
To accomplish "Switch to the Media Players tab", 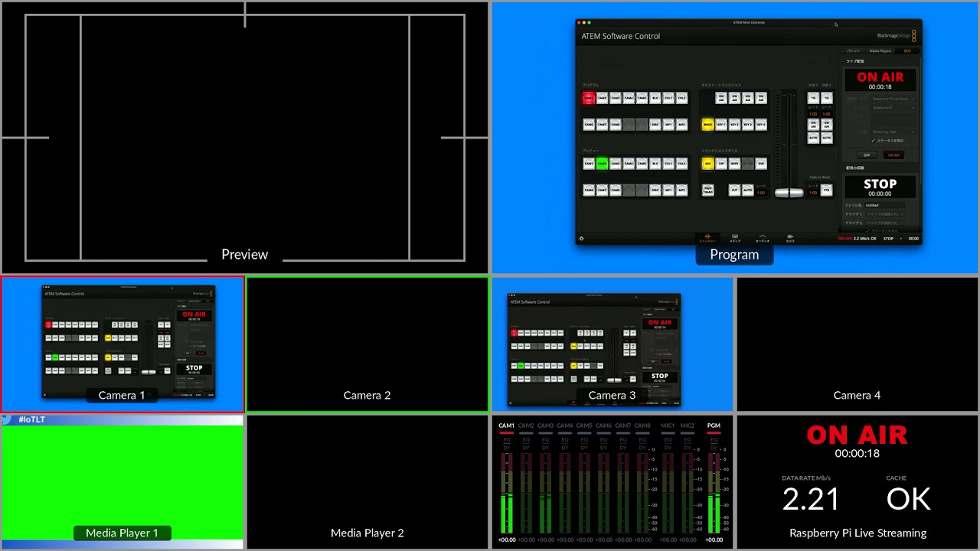I will (x=880, y=51).
